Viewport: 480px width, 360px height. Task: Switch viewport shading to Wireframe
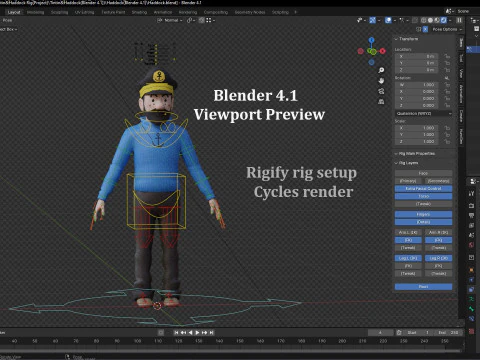point(424,20)
